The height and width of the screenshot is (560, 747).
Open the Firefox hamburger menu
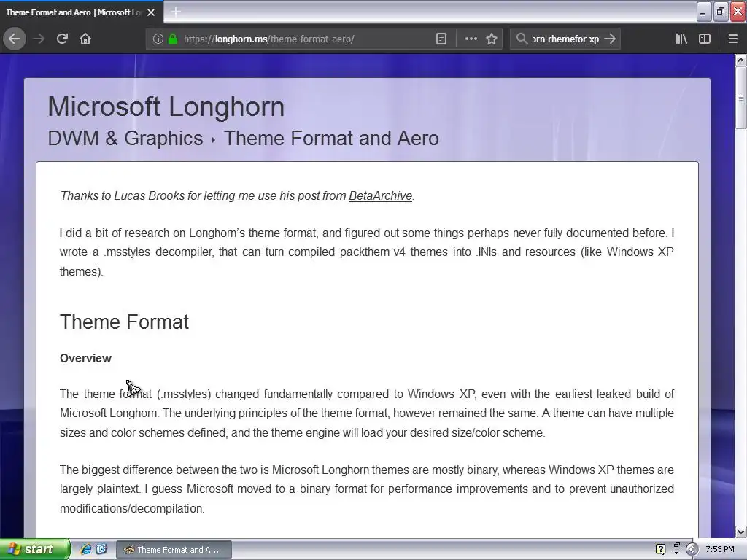tap(733, 39)
